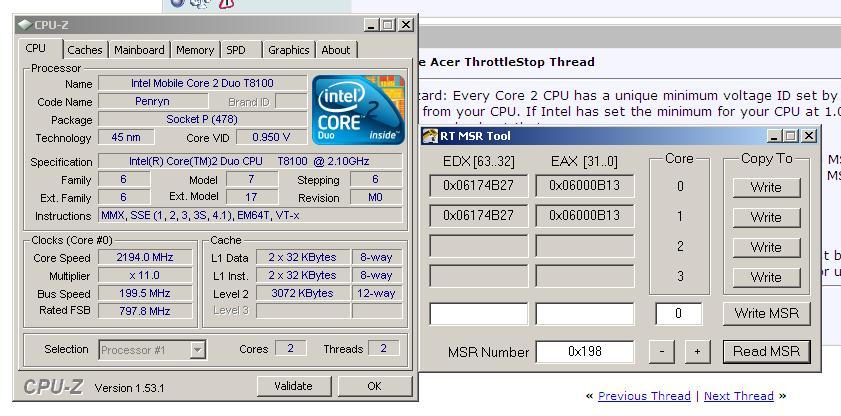
Task: Open the About tab in CPU-Z
Action: tap(336, 50)
